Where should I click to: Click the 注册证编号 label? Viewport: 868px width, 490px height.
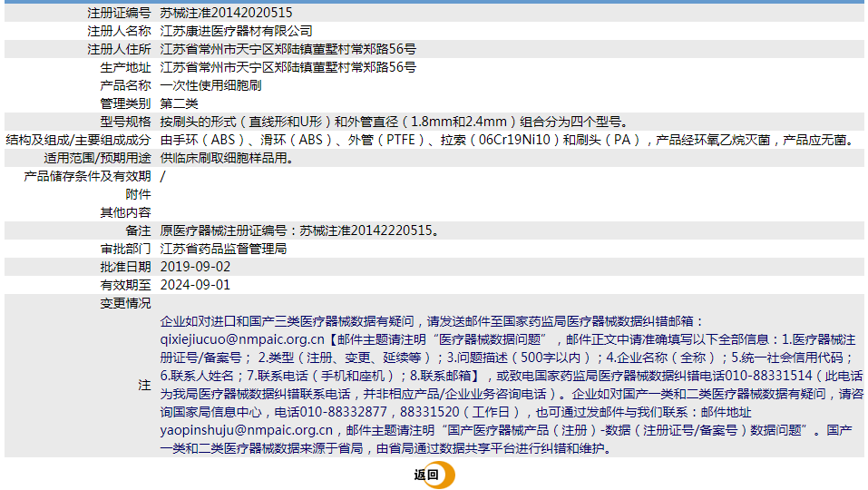click(x=119, y=13)
